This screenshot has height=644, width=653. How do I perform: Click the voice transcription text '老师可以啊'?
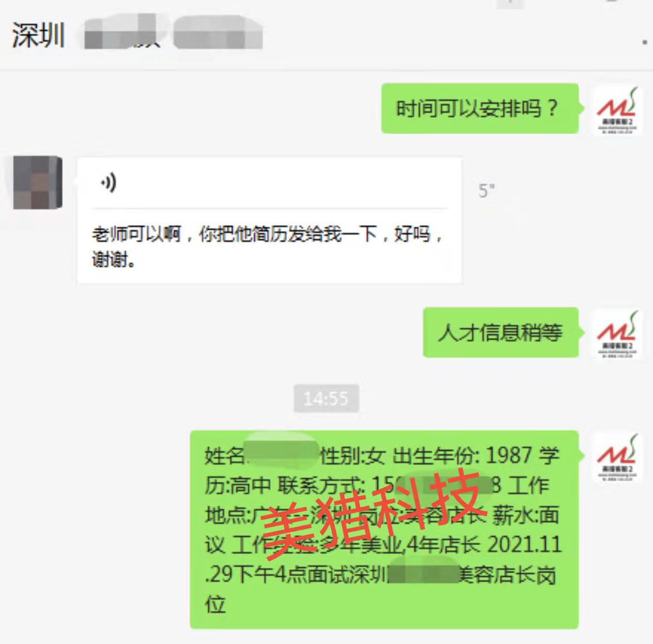137,234
